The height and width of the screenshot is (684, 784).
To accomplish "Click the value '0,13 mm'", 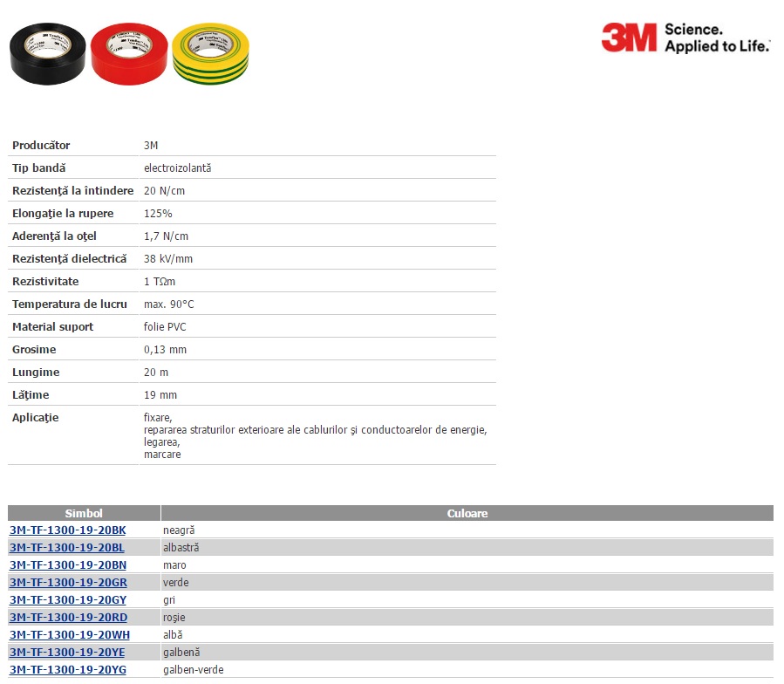I will coord(165,350).
